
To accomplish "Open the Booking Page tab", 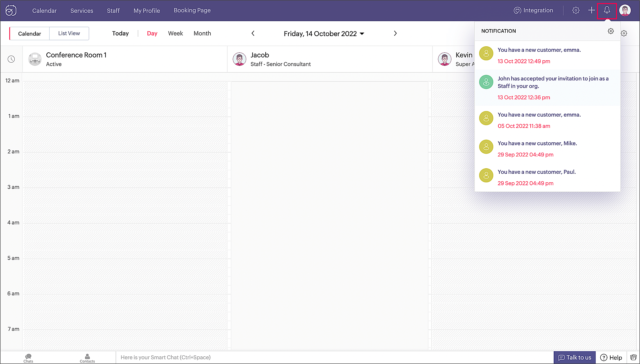I will [192, 10].
